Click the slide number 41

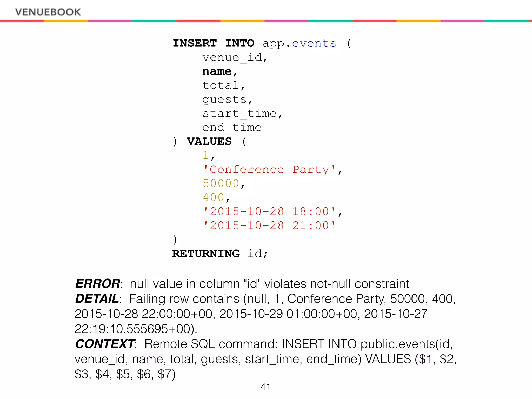tap(265, 387)
